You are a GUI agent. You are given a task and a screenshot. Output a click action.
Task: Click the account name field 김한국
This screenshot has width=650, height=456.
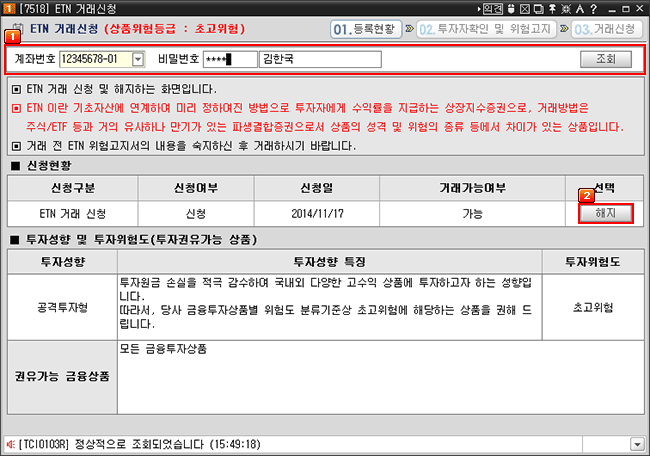pyautogui.click(x=320, y=59)
